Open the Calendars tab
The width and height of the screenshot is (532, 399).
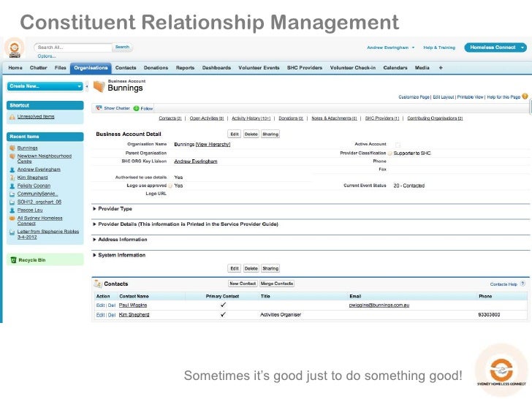pos(395,68)
